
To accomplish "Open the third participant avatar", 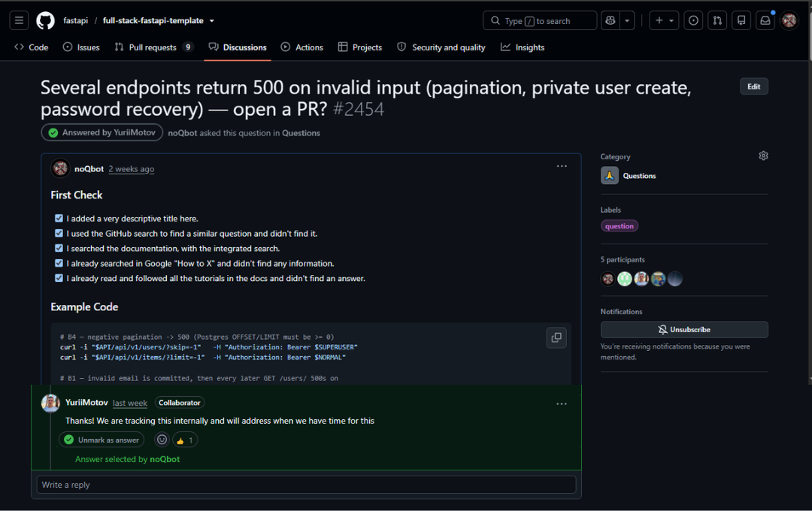I will 641,279.
